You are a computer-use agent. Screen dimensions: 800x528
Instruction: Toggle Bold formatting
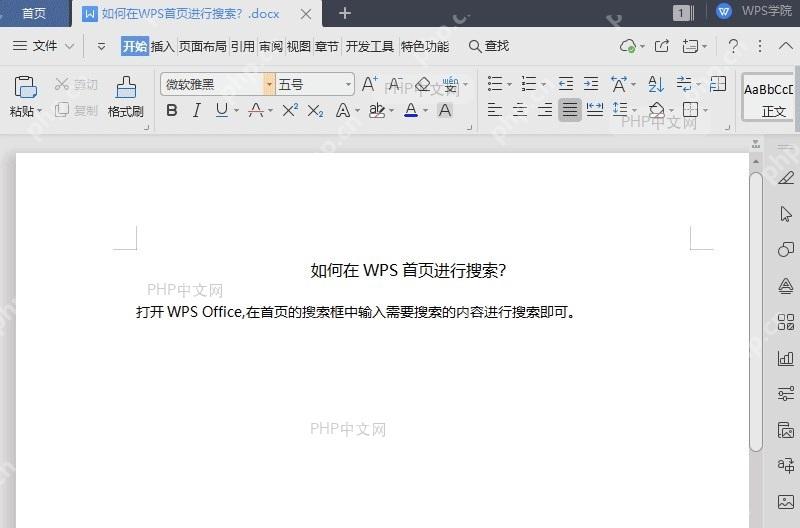coord(172,110)
